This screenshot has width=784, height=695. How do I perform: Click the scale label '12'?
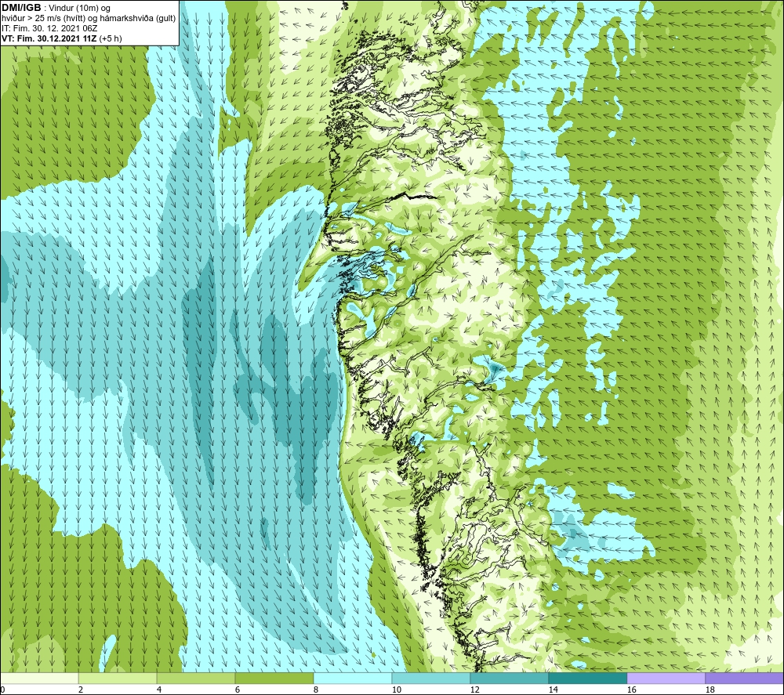click(475, 690)
